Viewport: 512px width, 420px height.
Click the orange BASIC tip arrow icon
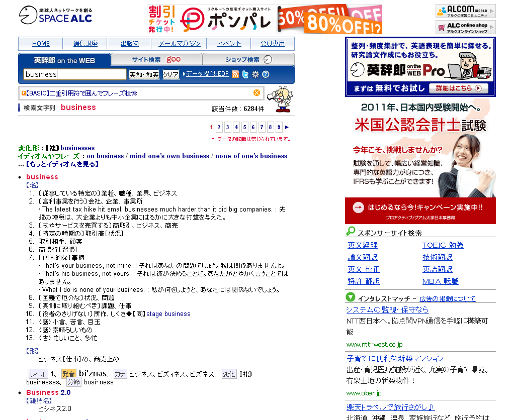24,93
